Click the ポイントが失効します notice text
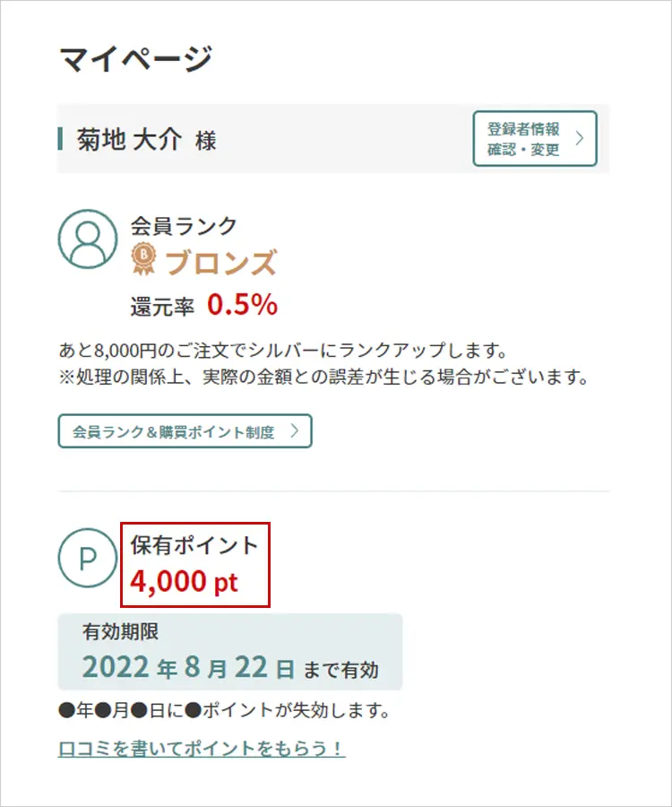The height and width of the screenshot is (807, 672). [224, 712]
